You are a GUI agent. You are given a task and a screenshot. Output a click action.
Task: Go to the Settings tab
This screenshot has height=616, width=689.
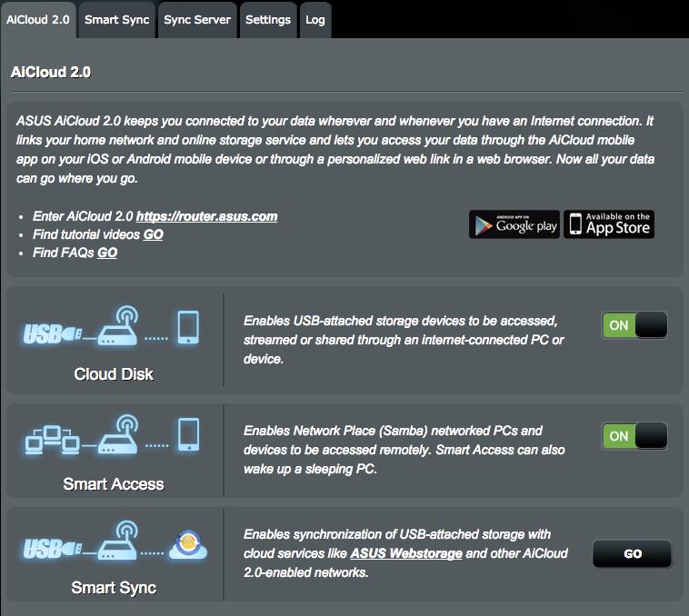pos(268,20)
